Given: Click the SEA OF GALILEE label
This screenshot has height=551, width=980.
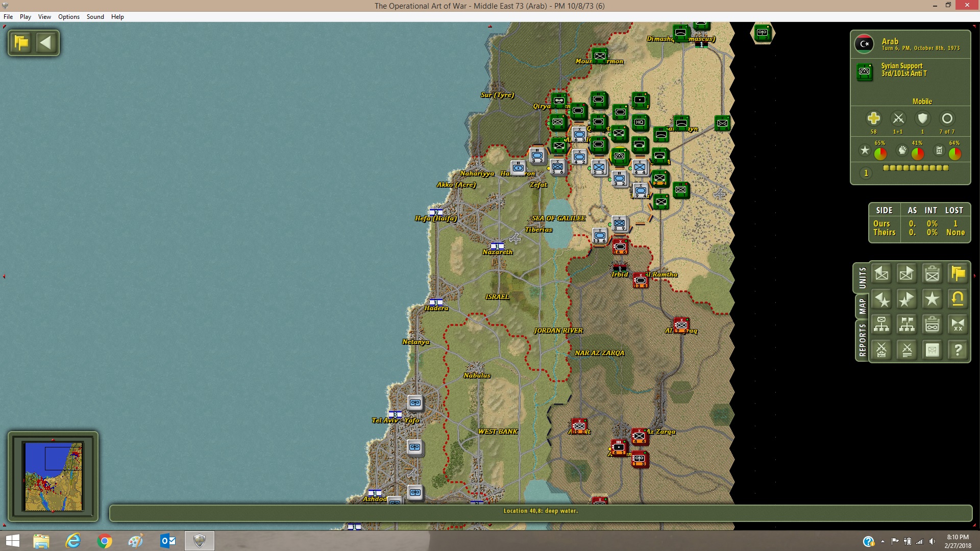Looking at the screenshot, I should 559,218.
